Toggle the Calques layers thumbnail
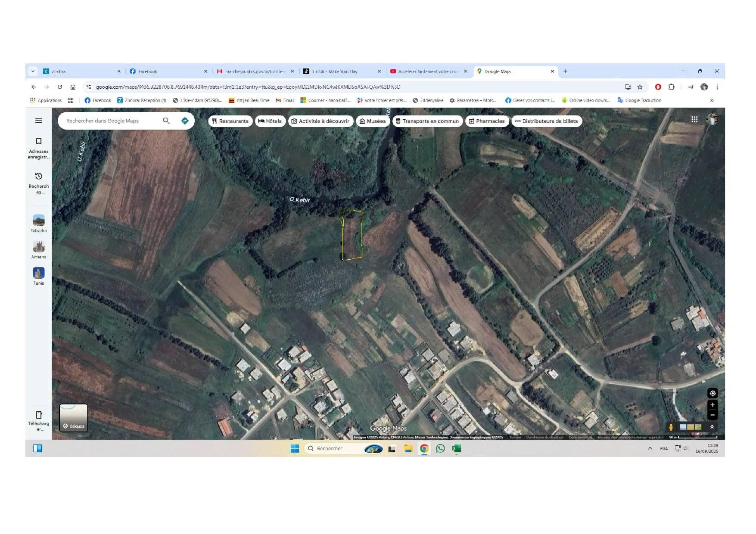Viewport: 756px width, 534px height. tap(73, 417)
